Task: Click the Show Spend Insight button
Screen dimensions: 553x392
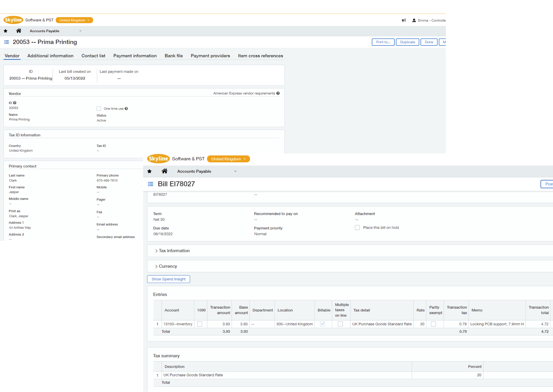Action: pos(168,279)
